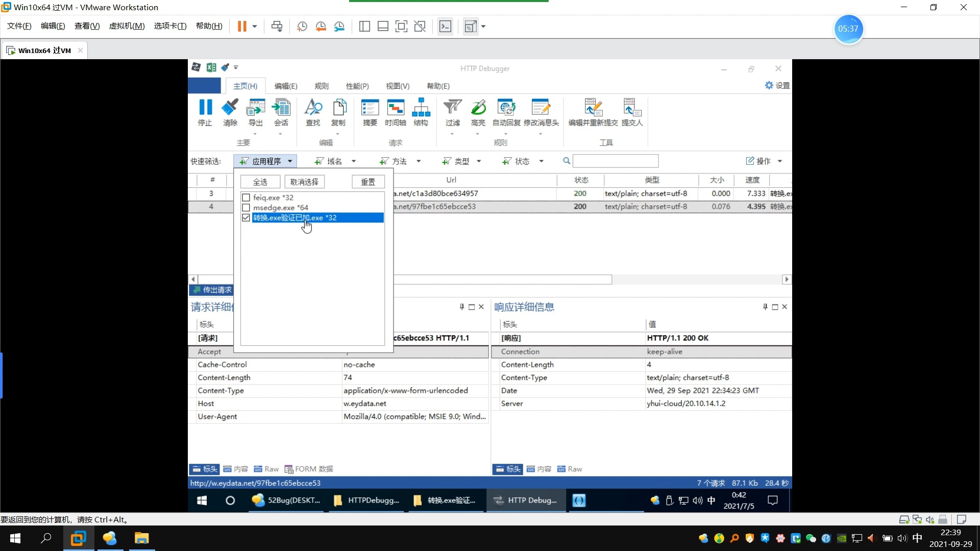Open Modify Headers (修改消息头) tool
980x551 pixels.
pos(541,112)
